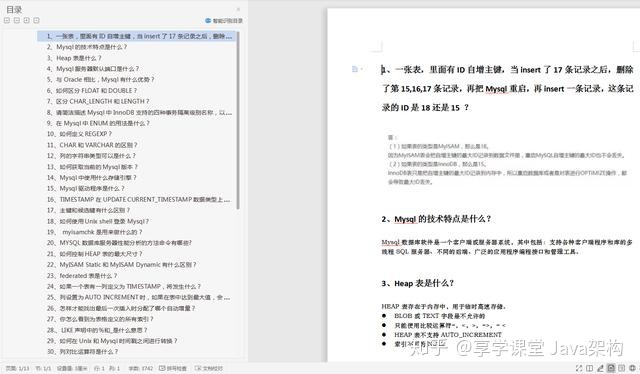Click the fourth outline level icon under 目录
Image resolution: width=640 pixels, height=374 pixels.
pyautogui.click(x=36, y=20)
